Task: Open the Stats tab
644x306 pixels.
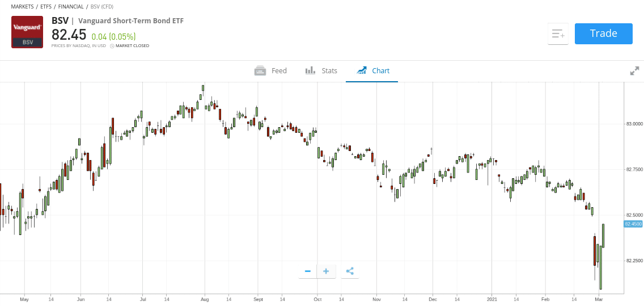Action: [321, 71]
